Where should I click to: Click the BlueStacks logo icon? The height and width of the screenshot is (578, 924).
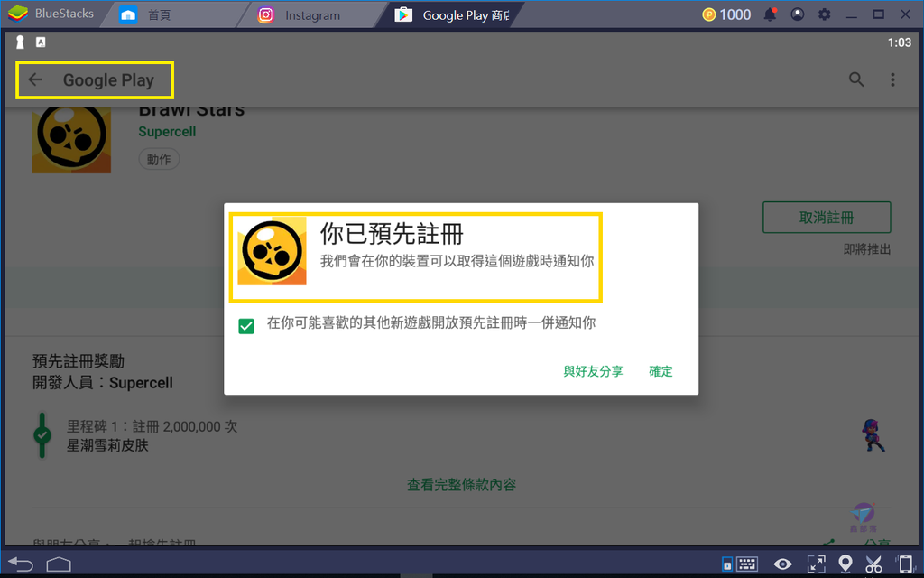coord(18,14)
